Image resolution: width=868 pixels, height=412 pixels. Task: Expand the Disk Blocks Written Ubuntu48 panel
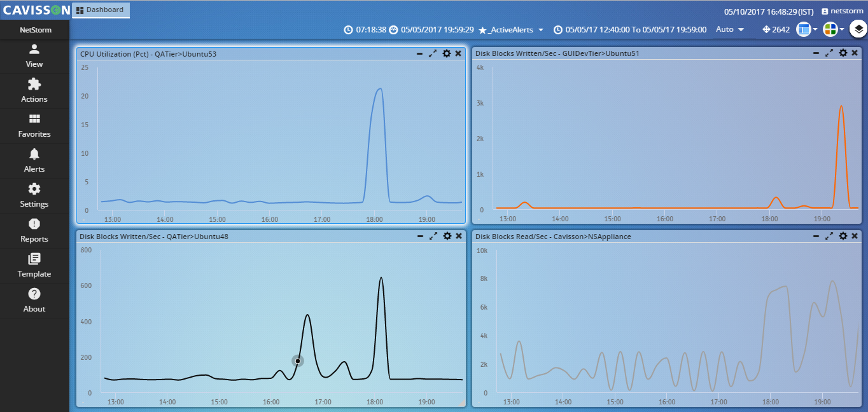tap(433, 236)
